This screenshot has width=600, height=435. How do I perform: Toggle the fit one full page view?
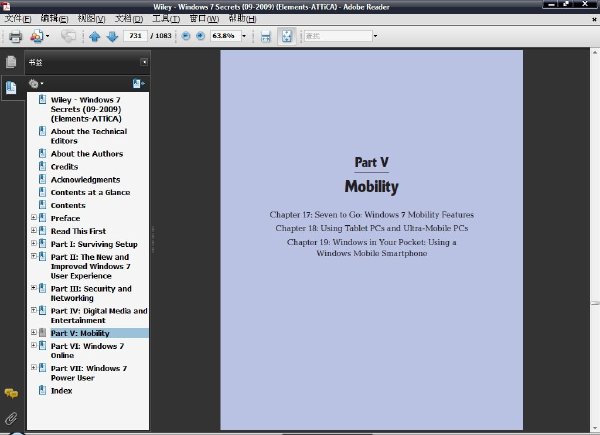pyautogui.click(x=287, y=36)
